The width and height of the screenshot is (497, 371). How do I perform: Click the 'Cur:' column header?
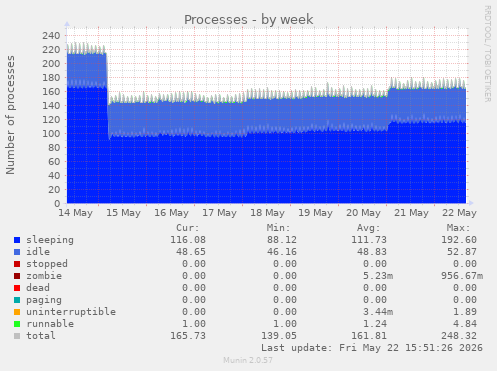pyautogui.click(x=188, y=228)
